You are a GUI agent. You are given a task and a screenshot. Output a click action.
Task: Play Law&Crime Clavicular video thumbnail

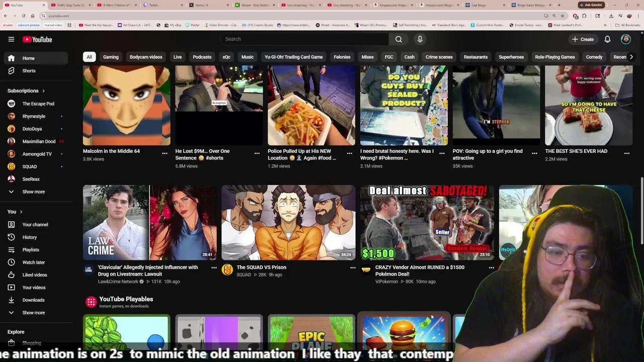150,222
